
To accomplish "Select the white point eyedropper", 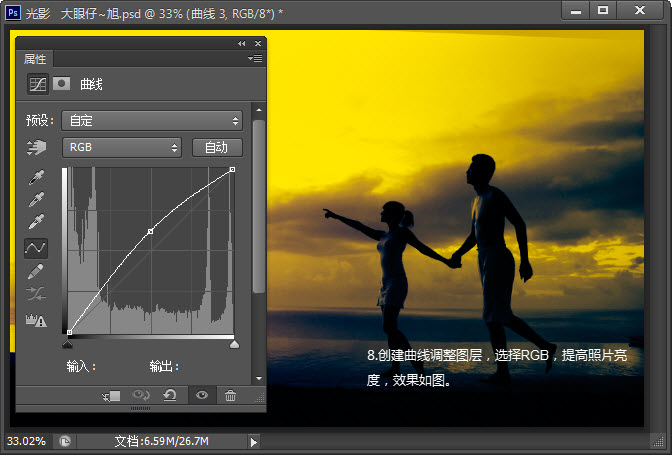I will pos(36,222).
